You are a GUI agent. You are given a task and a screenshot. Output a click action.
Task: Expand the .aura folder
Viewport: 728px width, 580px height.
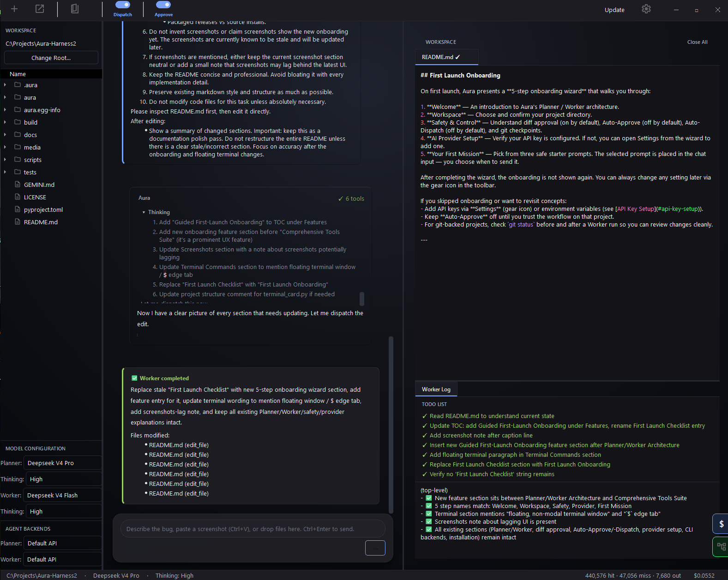coord(5,85)
